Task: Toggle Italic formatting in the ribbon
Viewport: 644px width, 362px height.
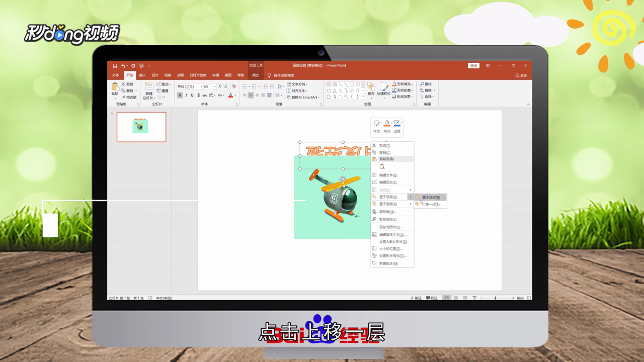Action: pyautogui.click(x=186, y=95)
